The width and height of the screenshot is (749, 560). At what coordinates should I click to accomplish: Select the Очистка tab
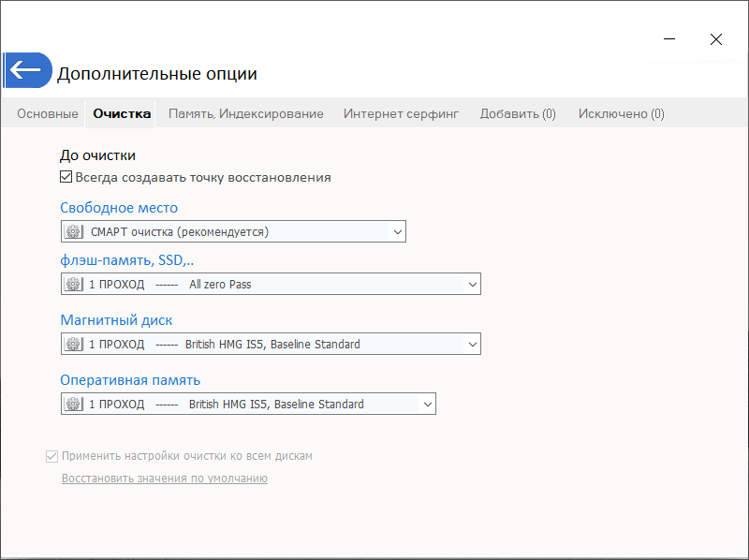[121, 113]
